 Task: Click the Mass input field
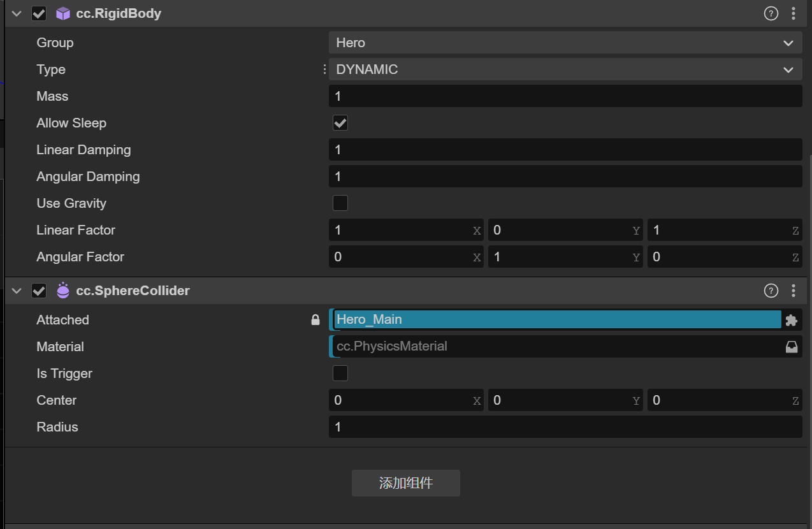565,96
